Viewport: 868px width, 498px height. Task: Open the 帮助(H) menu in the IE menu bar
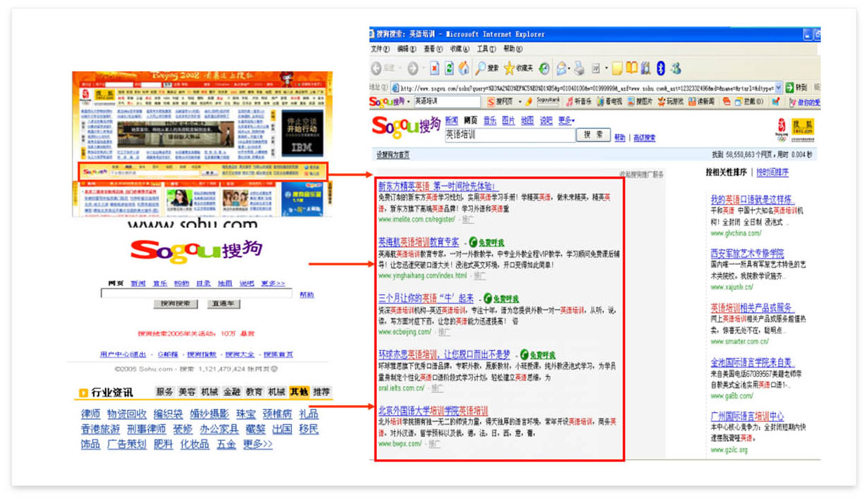pyautogui.click(x=513, y=49)
